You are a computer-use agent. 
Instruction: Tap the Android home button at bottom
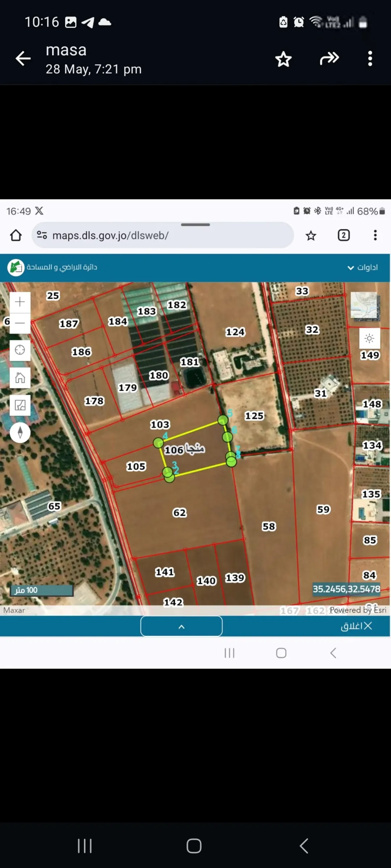(x=194, y=846)
